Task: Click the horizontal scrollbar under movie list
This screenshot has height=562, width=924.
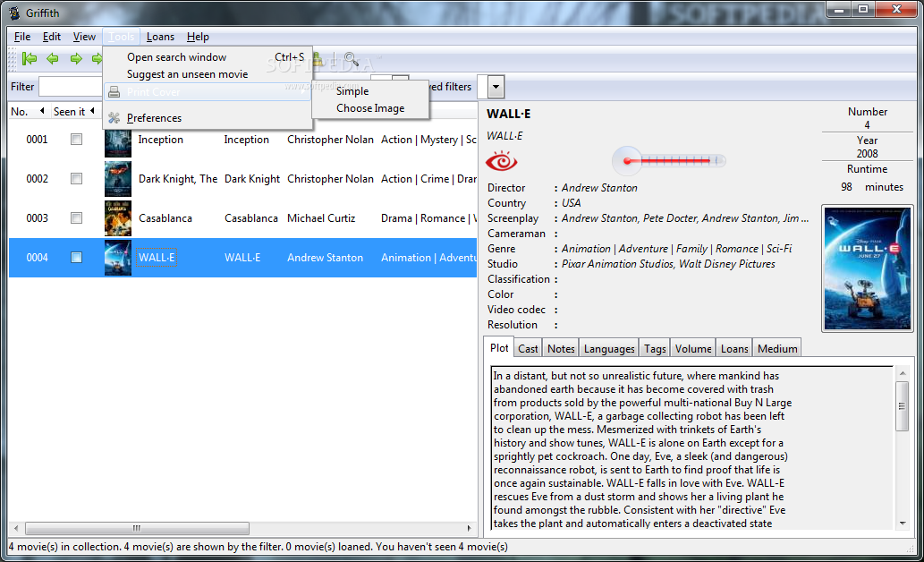Action: pyautogui.click(x=137, y=528)
